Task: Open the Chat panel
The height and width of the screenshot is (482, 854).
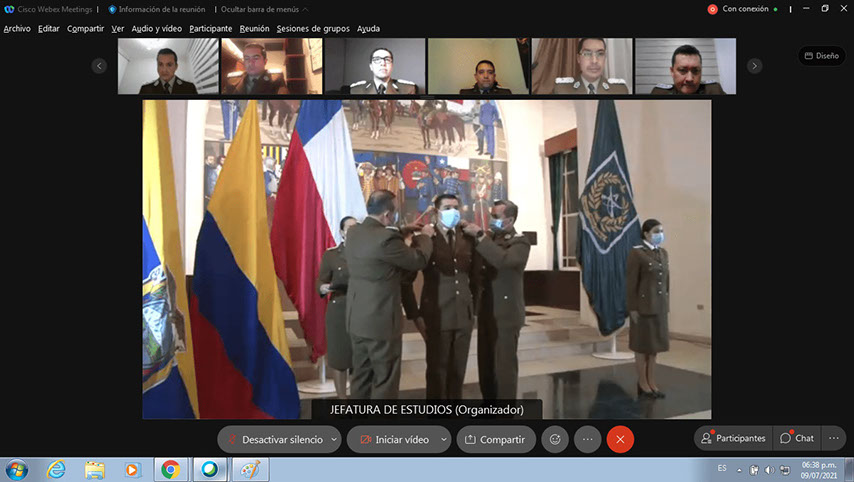Action: tap(797, 438)
